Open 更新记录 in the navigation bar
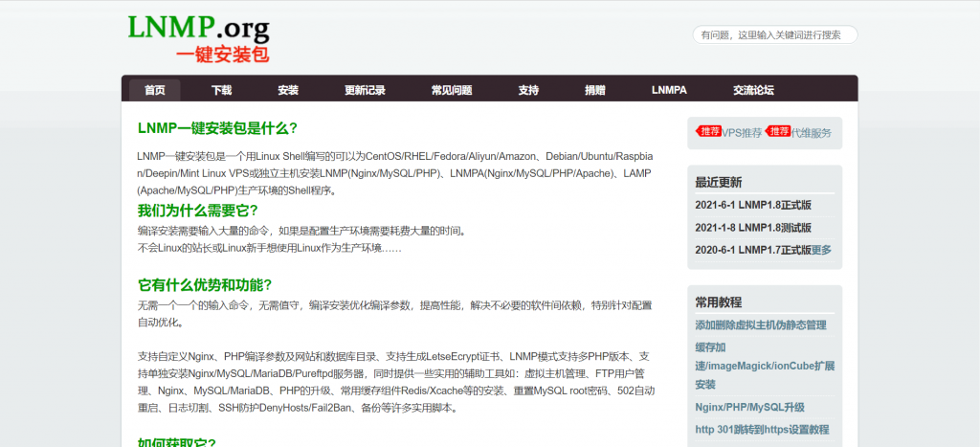The height and width of the screenshot is (447, 980). pos(365,90)
